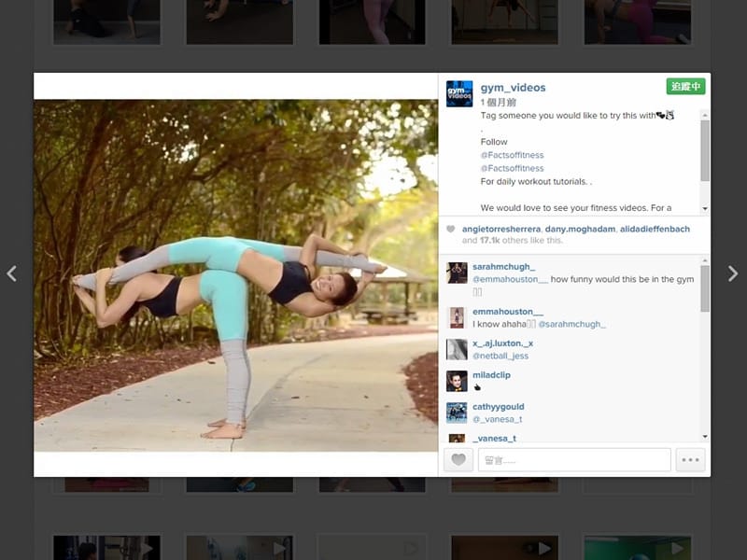Open x_.aj.luxton._x commenter profile

pos(502,343)
